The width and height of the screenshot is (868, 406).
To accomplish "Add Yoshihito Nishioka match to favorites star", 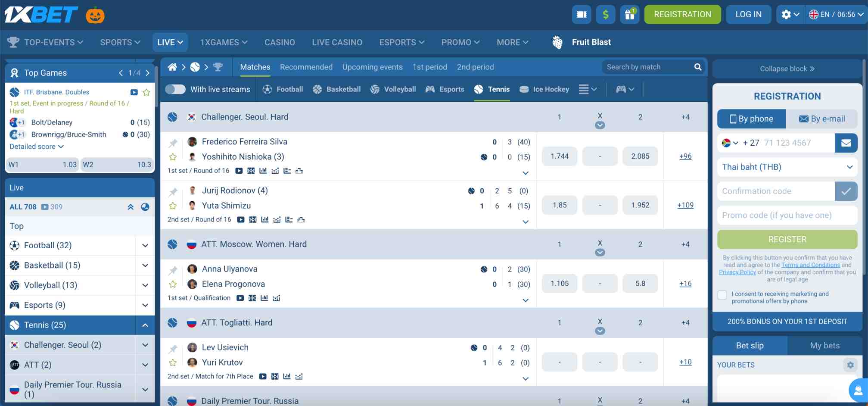I will click(x=173, y=156).
